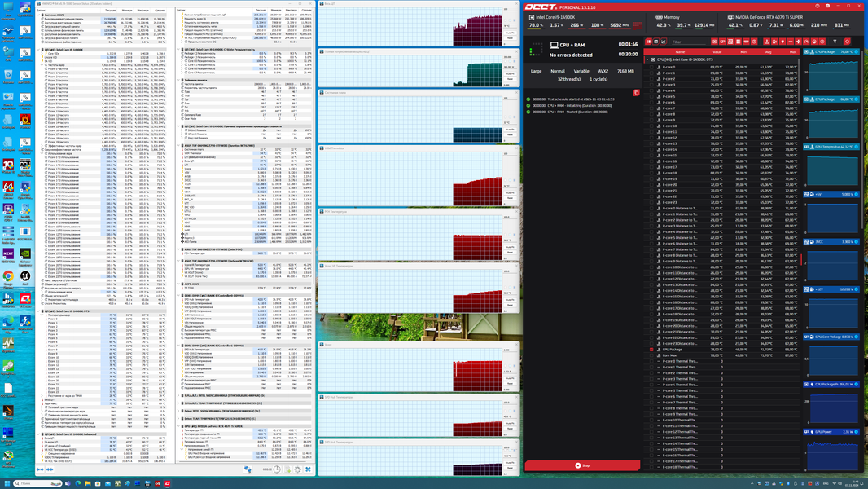This screenshot has width=868, height=489.
Task: Click the Filter text field in OCCT
Action: point(689,42)
